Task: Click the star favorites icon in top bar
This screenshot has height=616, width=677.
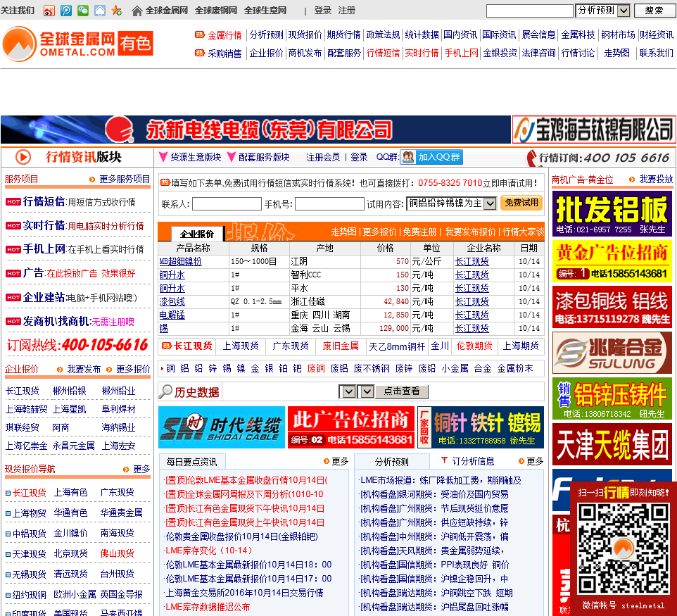Action: tap(117, 11)
